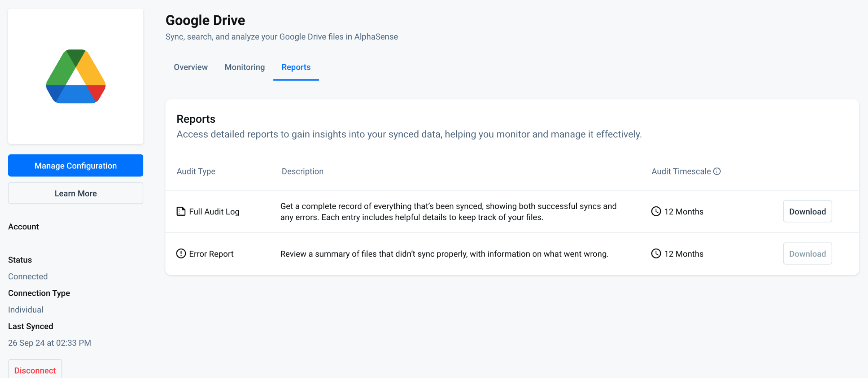Click the Audit Timescale column header
Image resolution: width=868 pixels, height=378 pixels.
(x=681, y=171)
